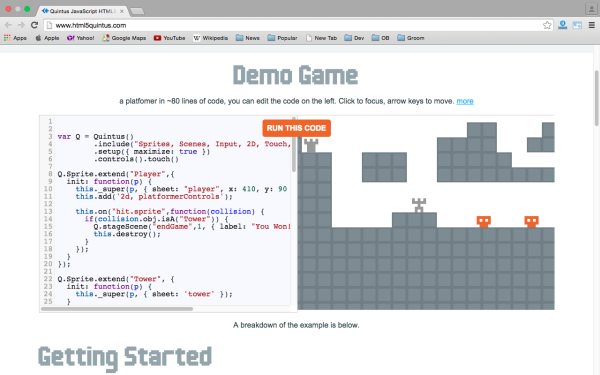The image size is (600, 375).
Task: Follow the 'more' link
Action: 465,101
